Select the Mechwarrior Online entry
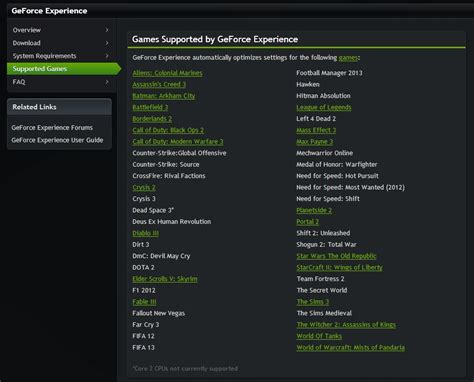Viewport: 474px width, 382px height. [325, 153]
